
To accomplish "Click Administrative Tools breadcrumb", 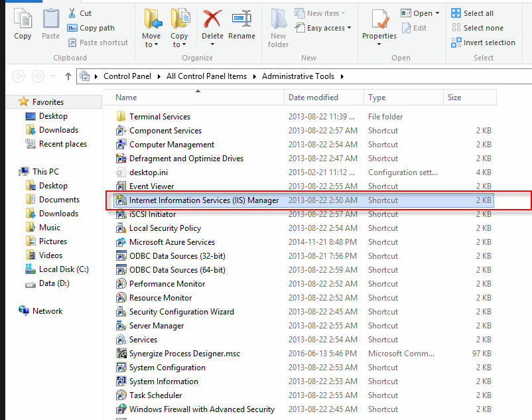I will [x=298, y=76].
